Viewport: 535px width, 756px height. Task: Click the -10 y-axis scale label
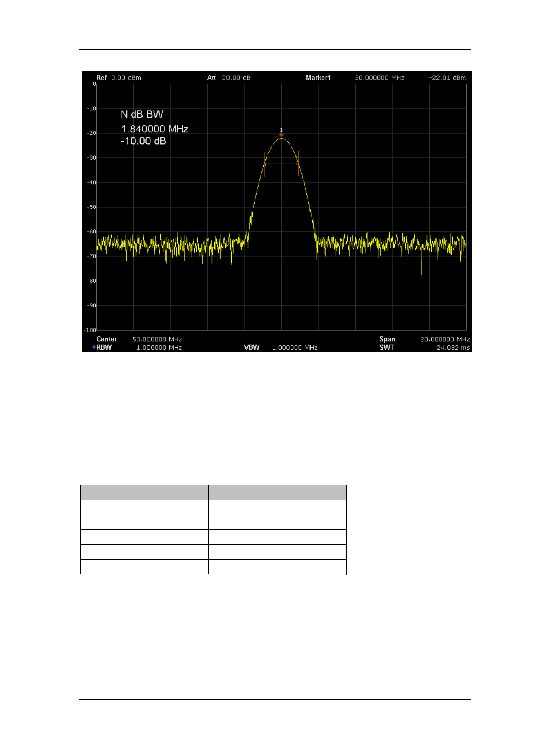(x=92, y=109)
